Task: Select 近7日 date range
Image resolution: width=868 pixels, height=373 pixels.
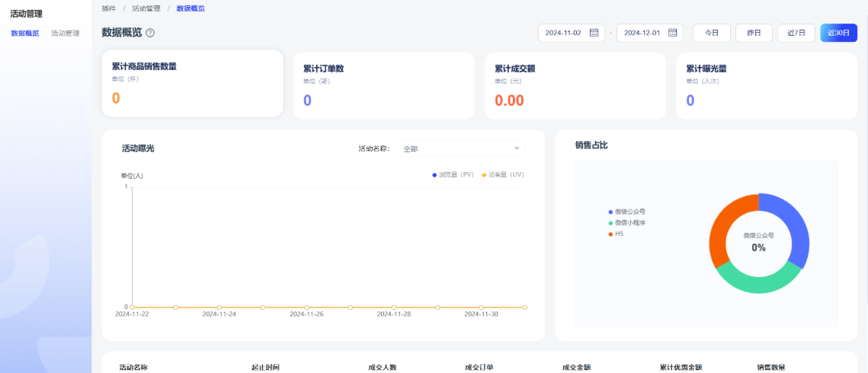Action: pyautogui.click(x=796, y=33)
